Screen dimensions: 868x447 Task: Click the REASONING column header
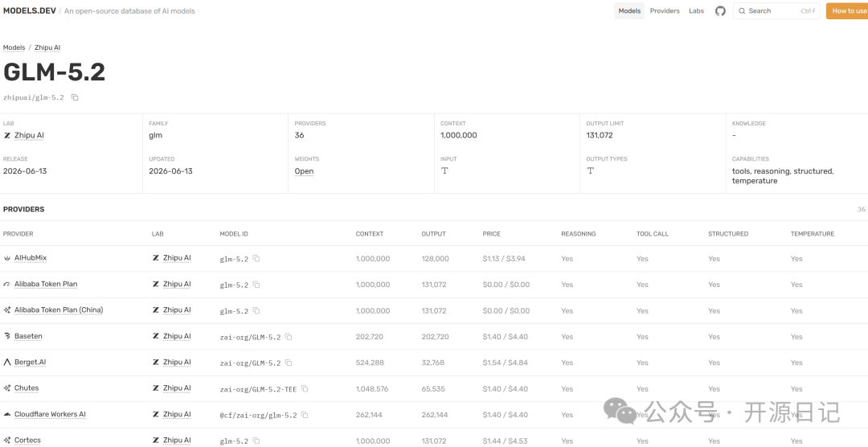579,234
